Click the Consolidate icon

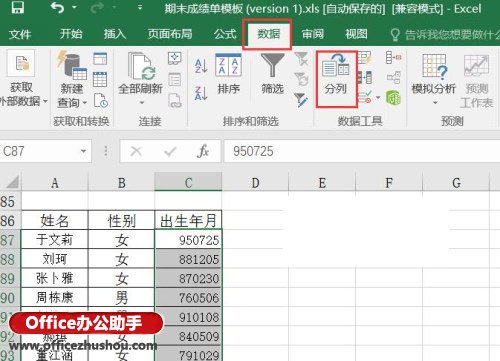tap(393, 57)
